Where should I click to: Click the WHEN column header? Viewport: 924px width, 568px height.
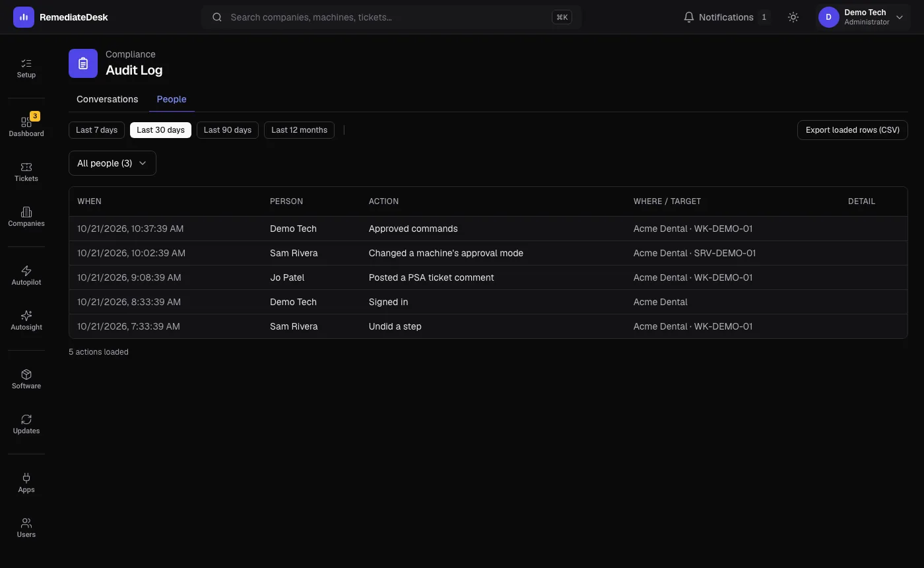pyautogui.click(x=89, y=201)
